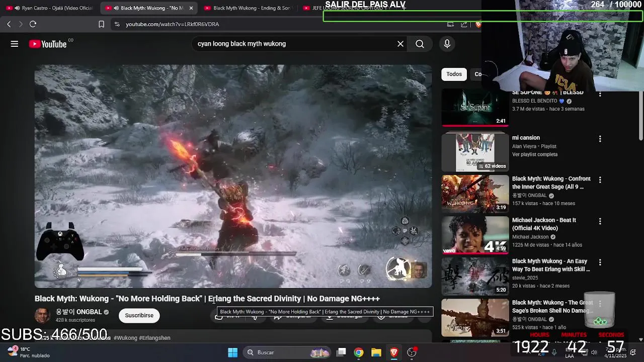Open Michael Jackson Beat It thumbnail
644x362 pixels.
[x=475, y=235]
